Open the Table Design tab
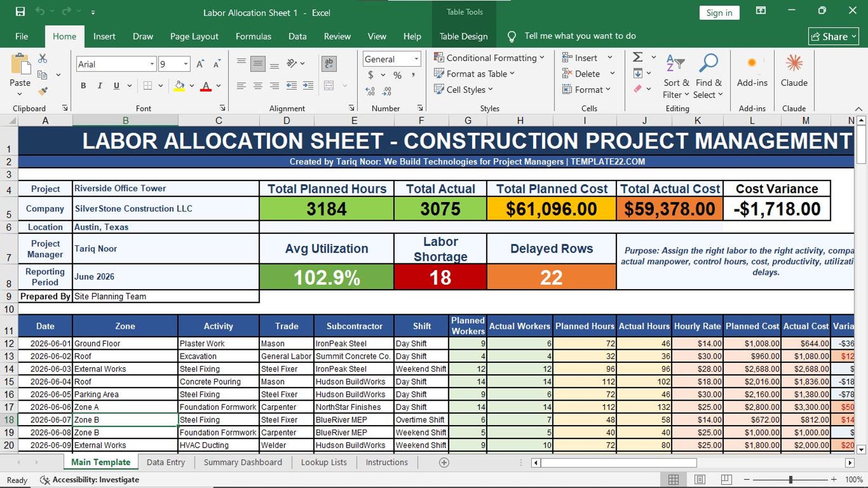The image size is (868, 488). (x=464, y=36)
